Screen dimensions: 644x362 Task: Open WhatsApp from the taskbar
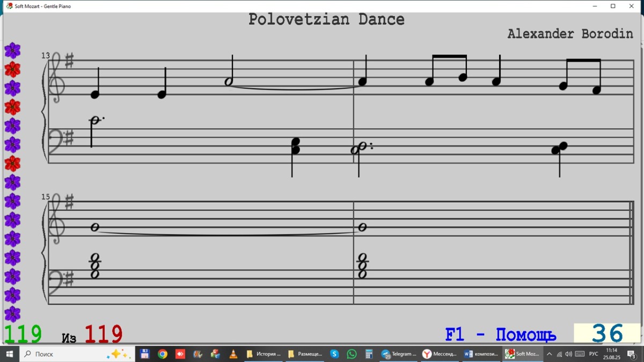tap(352, 354)
